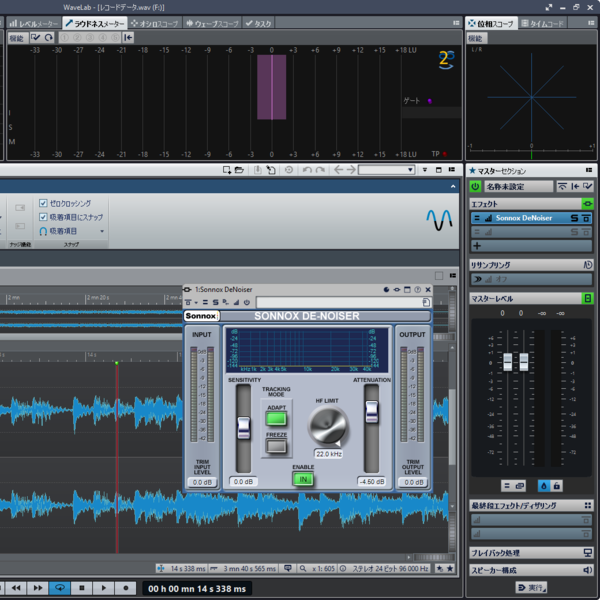
Task: Click the plugin window solo S icon
Action: coord(215,302)
